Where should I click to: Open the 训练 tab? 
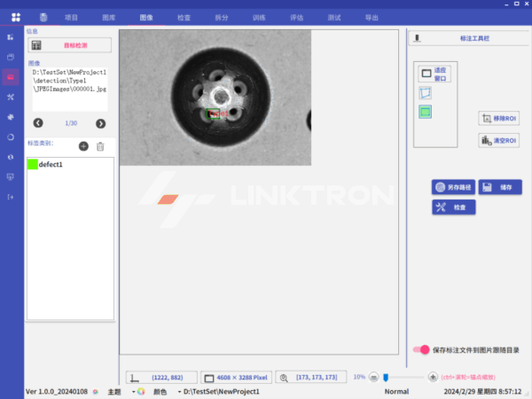coord(259,17)
